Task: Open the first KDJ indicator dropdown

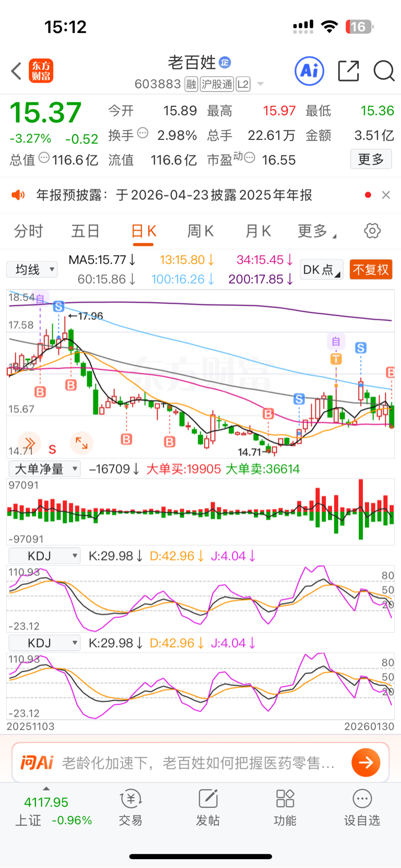Action: tap(44, 556)
